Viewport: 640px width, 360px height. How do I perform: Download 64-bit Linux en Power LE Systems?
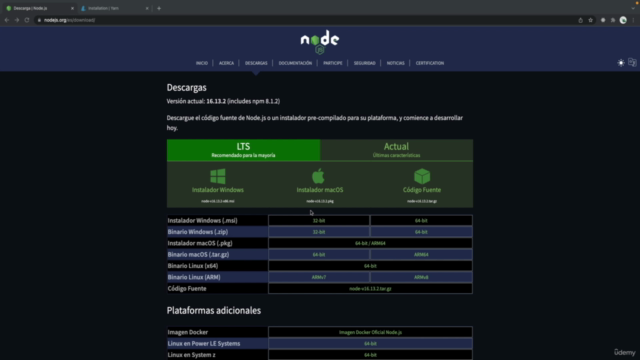coord(370,344)
